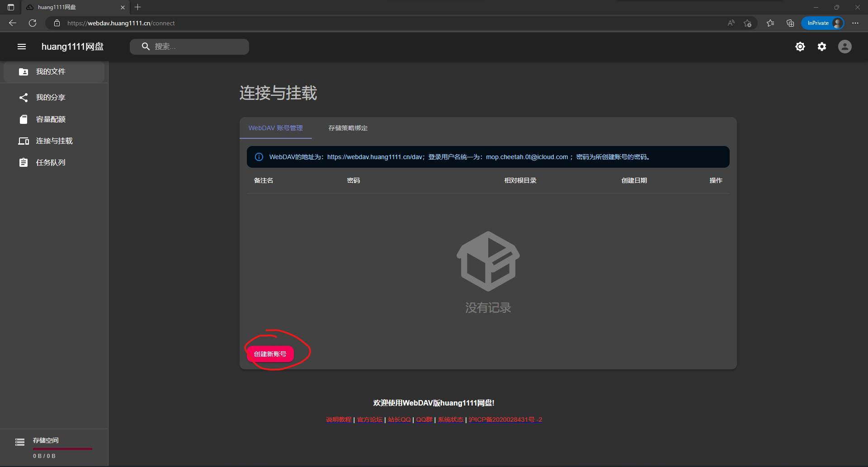Screen dimensions: 868x467
Task: Open 系统状态 footer link
Action: coord(450,420)
